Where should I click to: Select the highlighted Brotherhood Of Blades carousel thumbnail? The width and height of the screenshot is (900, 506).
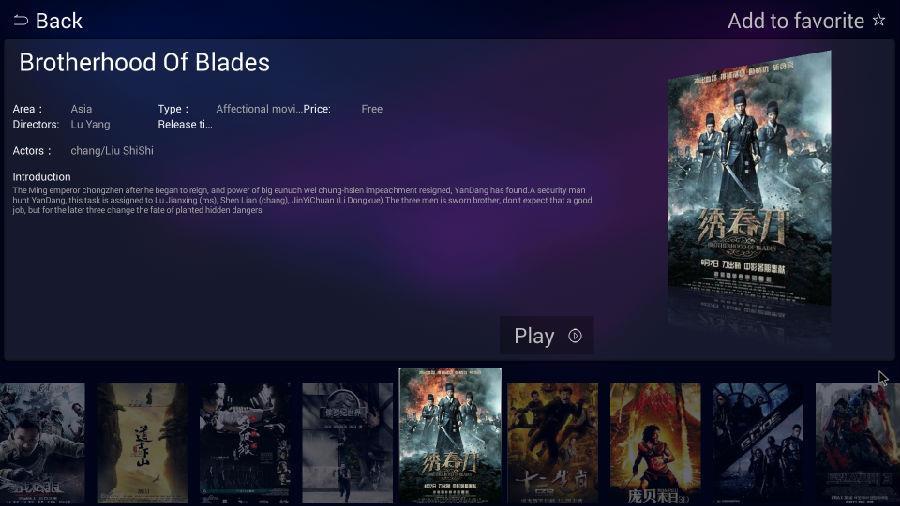tap(450, 436)
